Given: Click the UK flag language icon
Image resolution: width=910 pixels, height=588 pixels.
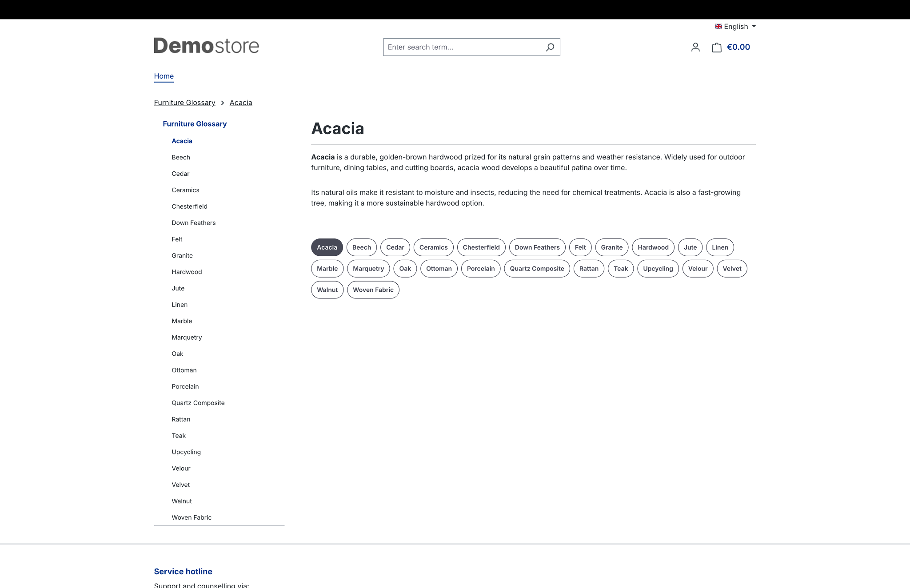Looking at the screenshot, I should [x=718, y=27].
